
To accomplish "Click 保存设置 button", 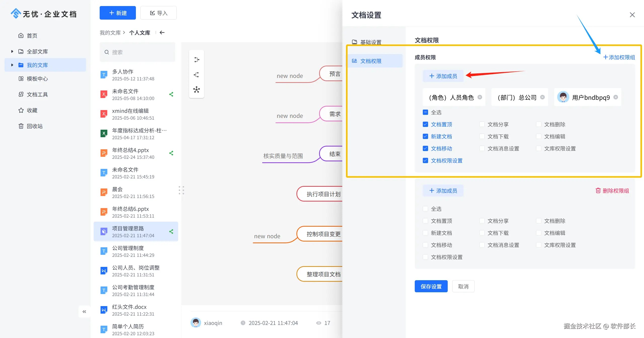I will pos(431,286).
